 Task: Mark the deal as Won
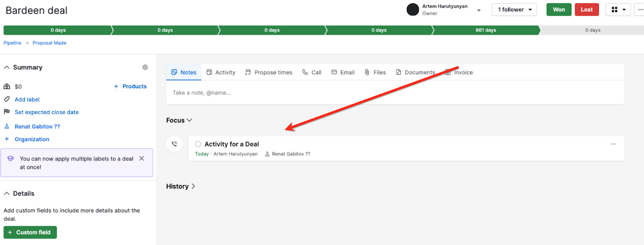(x=559, y=10)
